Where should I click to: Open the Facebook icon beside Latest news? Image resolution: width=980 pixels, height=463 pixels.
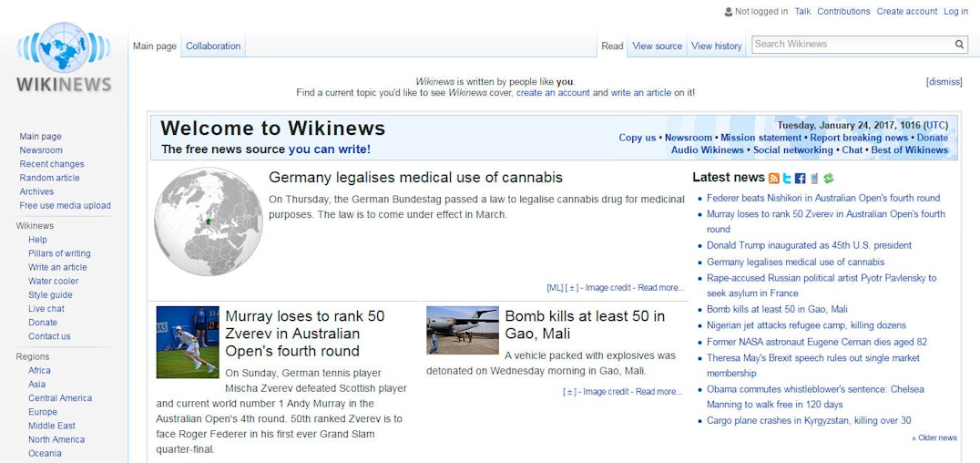(800, 179)
